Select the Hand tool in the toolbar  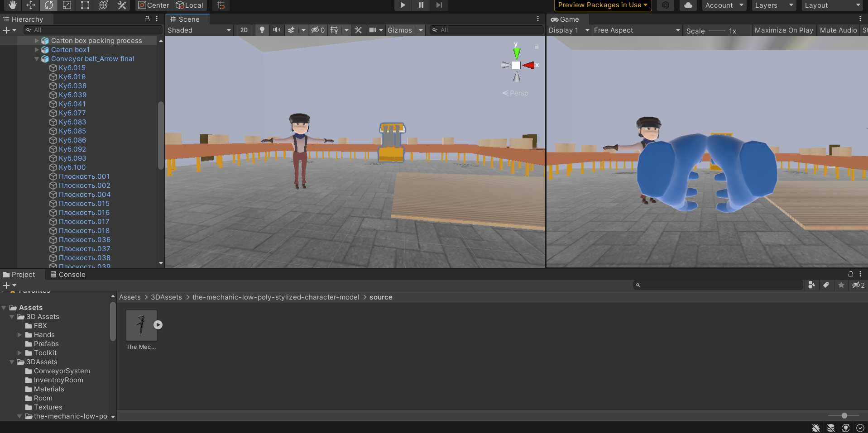pyautogui.click(x=12, y=5)
